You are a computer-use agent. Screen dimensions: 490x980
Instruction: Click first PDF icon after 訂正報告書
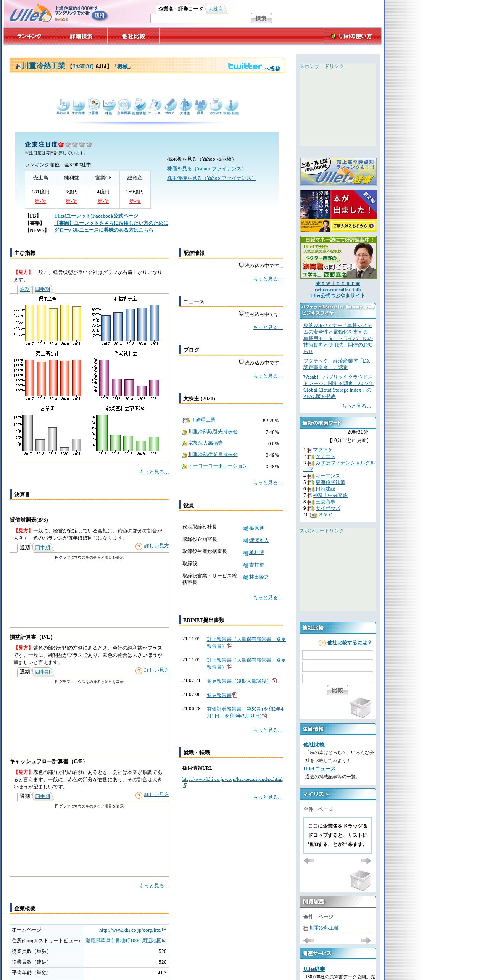point(230,646)
